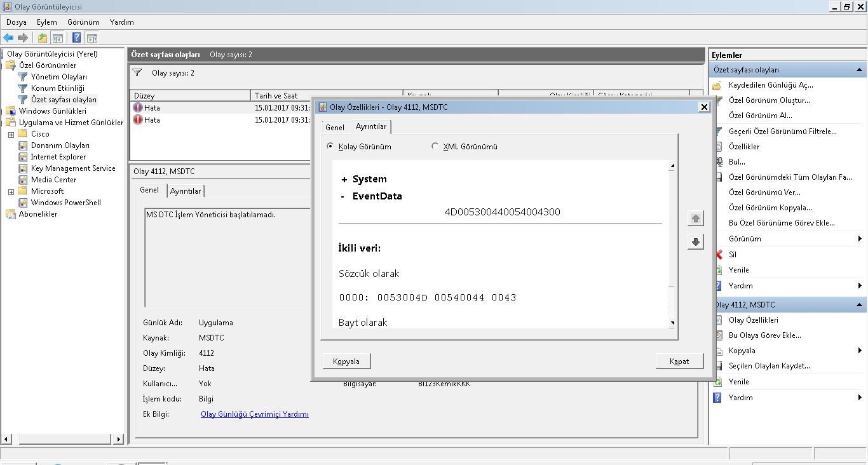
Task: Click the down arrow for next event
Action: (x=695, y=242)
